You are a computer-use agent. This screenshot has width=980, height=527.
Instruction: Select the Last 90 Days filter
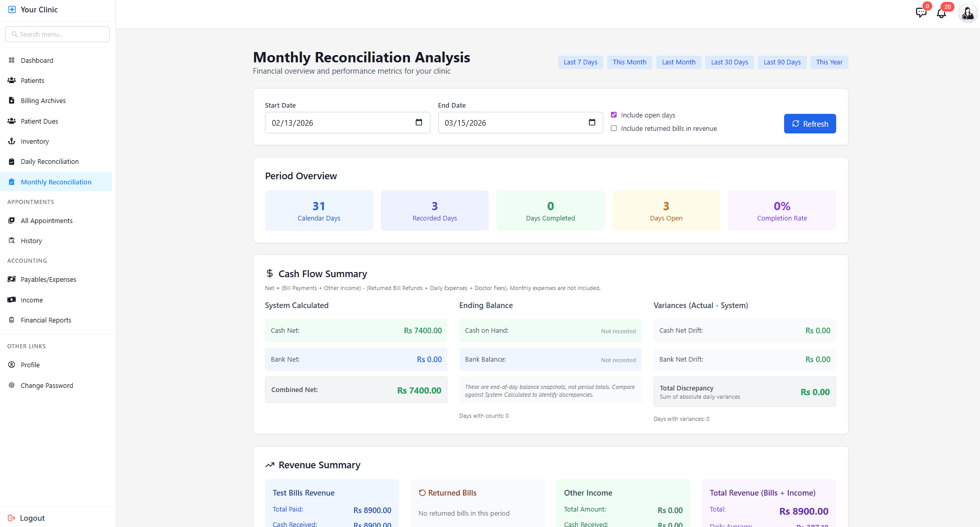click(x=782, y=62)
